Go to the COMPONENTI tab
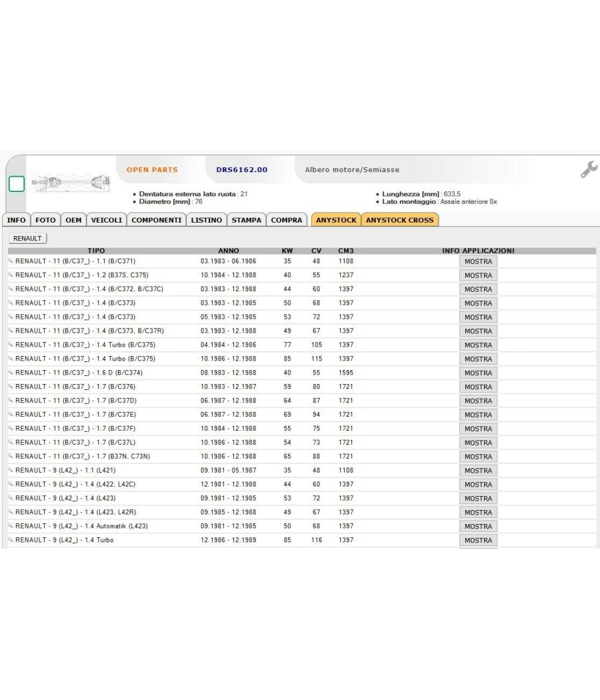Image resolution: width=600 pixels, height=700 pixels. click(x=156, y=220)
